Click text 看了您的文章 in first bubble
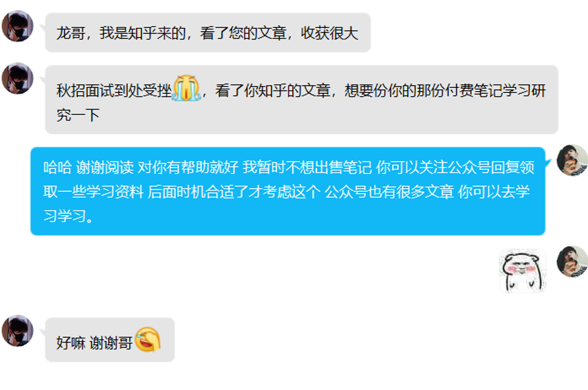 (243, 33)
